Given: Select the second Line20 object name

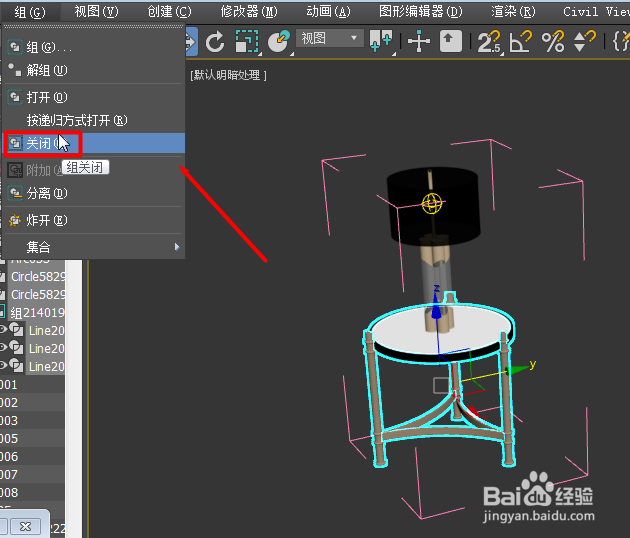Looking at the screenshot, I should tap(47, 348).
